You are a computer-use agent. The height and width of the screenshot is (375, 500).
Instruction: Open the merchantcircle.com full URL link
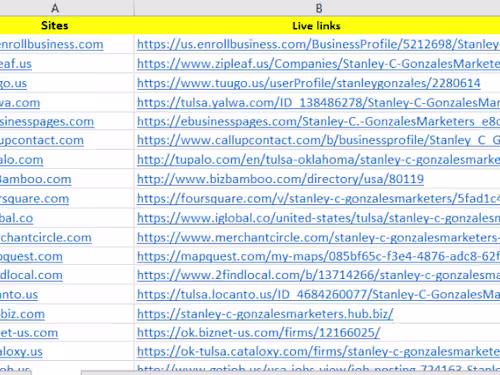point(318,238)
